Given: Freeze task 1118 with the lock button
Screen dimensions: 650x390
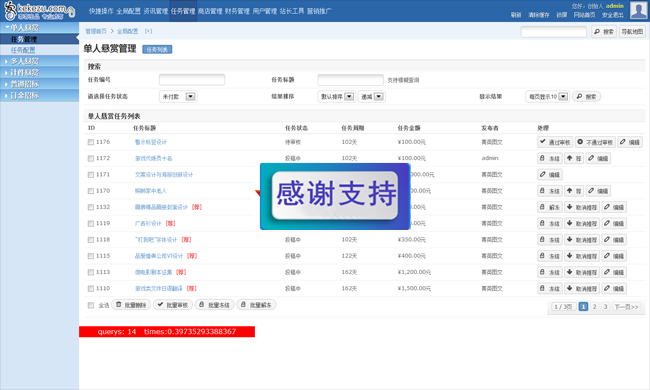Looking at the screenshot, I should 550,240.
